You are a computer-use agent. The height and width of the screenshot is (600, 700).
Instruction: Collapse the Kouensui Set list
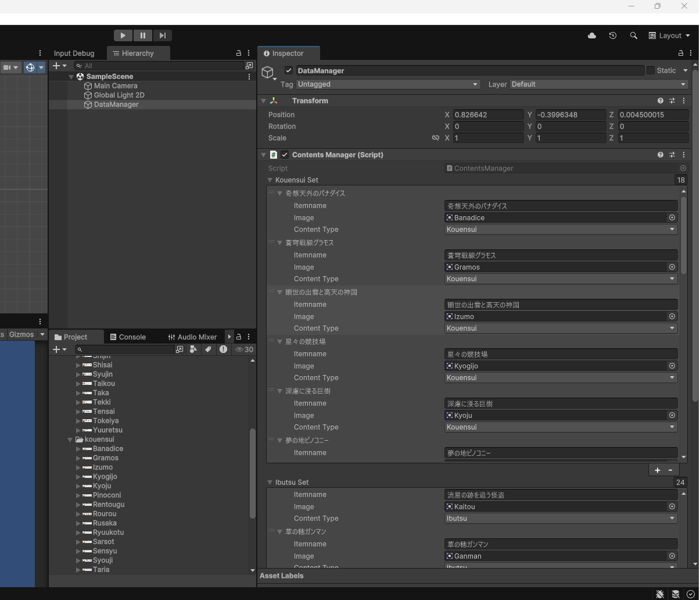[x=270, y=180]
